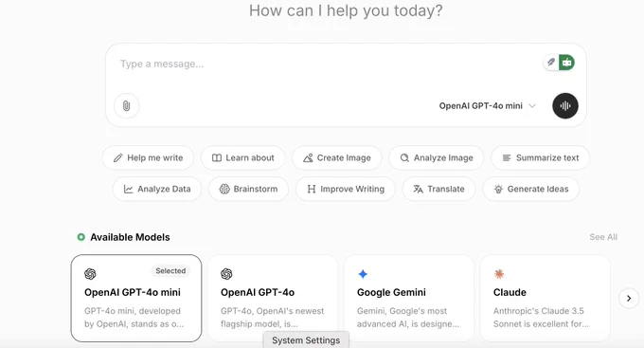Click the Claude starburst logo icon
Screen dimensions: 644x348
[499, 274]
